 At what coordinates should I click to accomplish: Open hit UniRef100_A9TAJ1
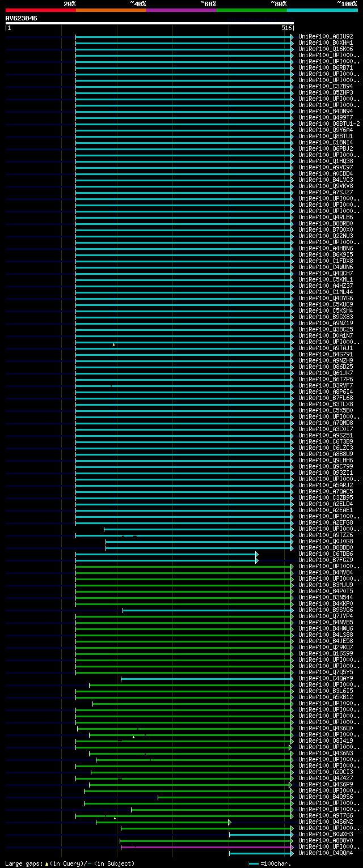click(326, 348)
